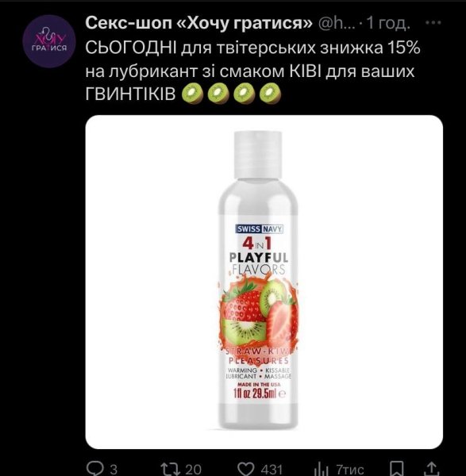This screenshot has width=466, height=476.
Task: Click the word ГВИНТІКІВ in the tweet
Action: pyautogui.click(x=131, y=94)
